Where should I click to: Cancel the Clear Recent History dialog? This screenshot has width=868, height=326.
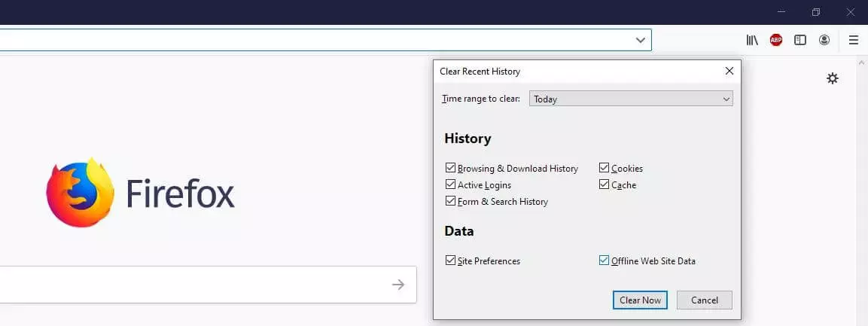(x=705, y=300)
